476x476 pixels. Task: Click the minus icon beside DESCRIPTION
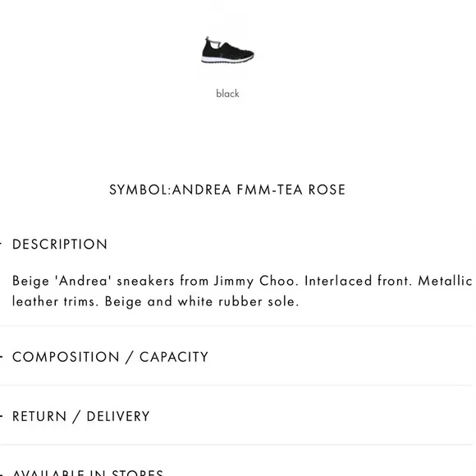tap(1, 244)
